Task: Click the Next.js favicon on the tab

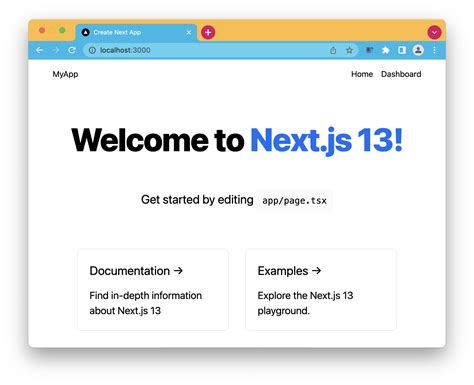Action: tap(86, 32)
